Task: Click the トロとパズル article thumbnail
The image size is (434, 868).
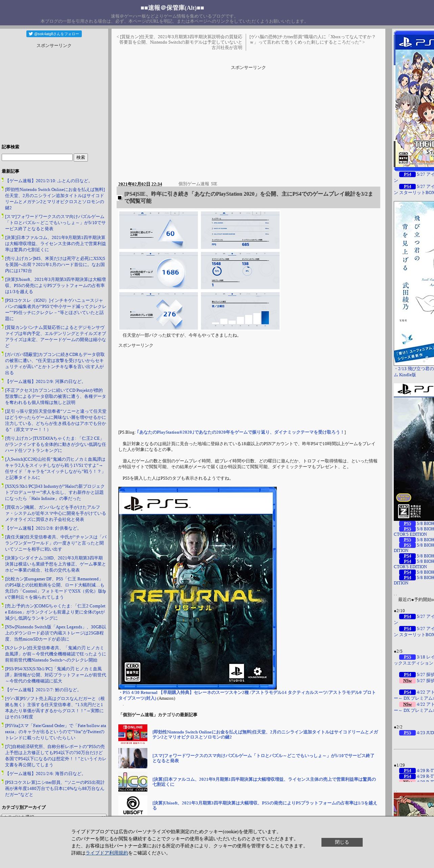Action: pos(133,758)
